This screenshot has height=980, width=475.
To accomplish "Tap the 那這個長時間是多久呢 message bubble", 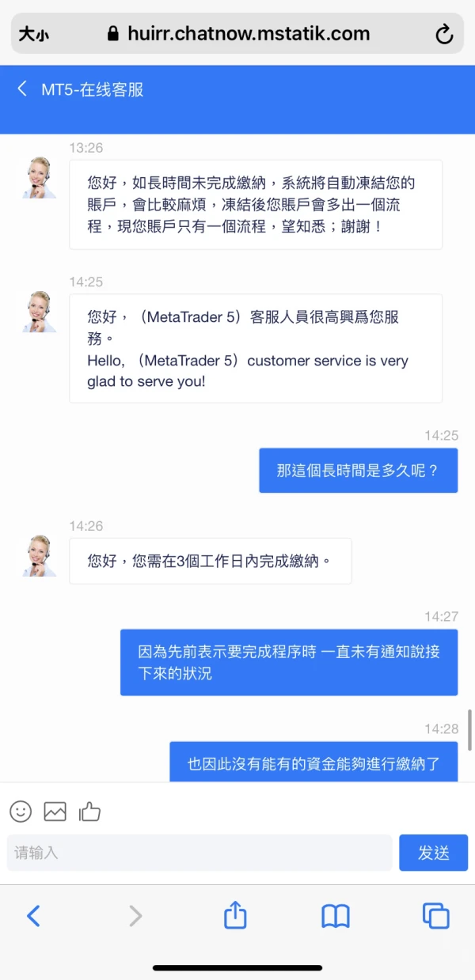I will click(x=359, y=471).
